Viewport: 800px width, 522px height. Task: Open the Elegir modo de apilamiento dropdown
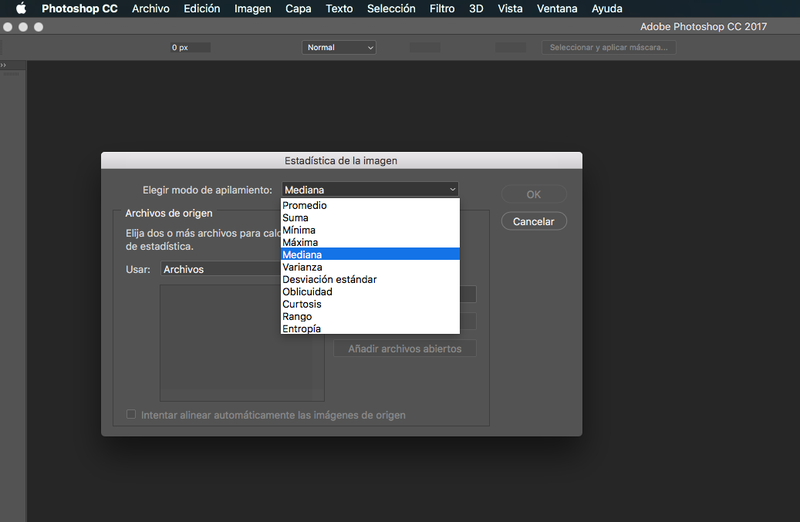click(370, 190)
